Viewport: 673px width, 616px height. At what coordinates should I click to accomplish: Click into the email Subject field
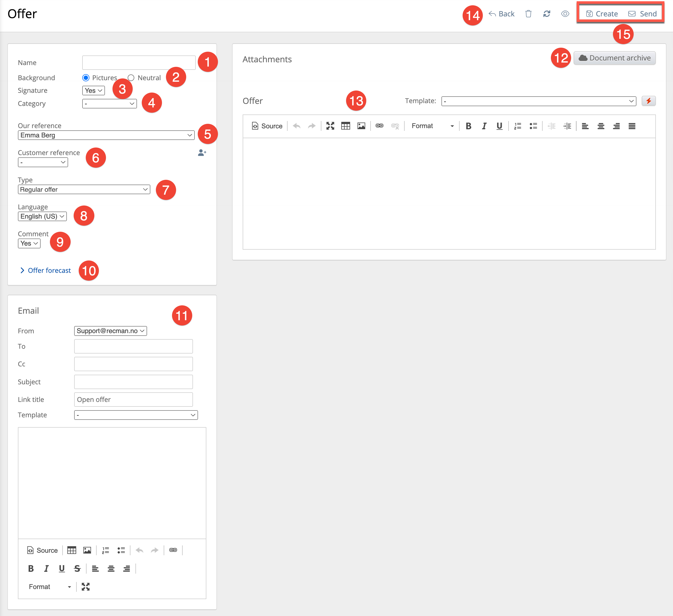[133, 382]
